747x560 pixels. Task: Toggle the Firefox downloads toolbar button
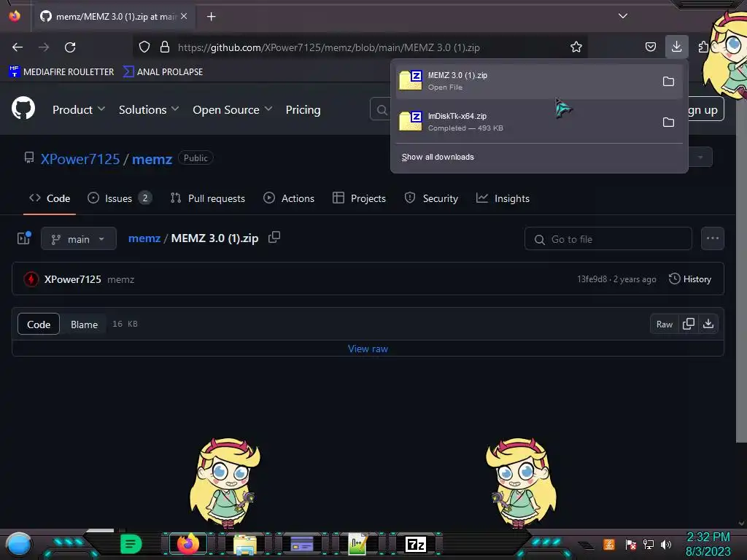[676, 47]
